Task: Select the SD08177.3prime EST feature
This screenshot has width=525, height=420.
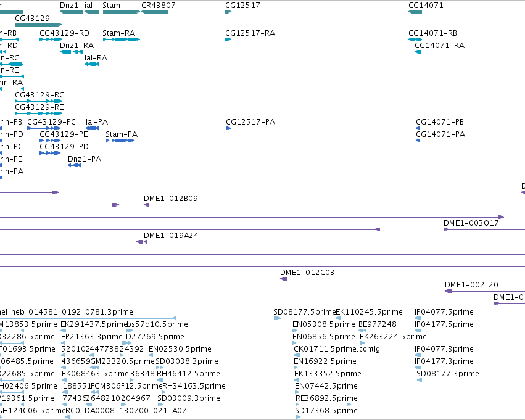Action: pos(419,380)
